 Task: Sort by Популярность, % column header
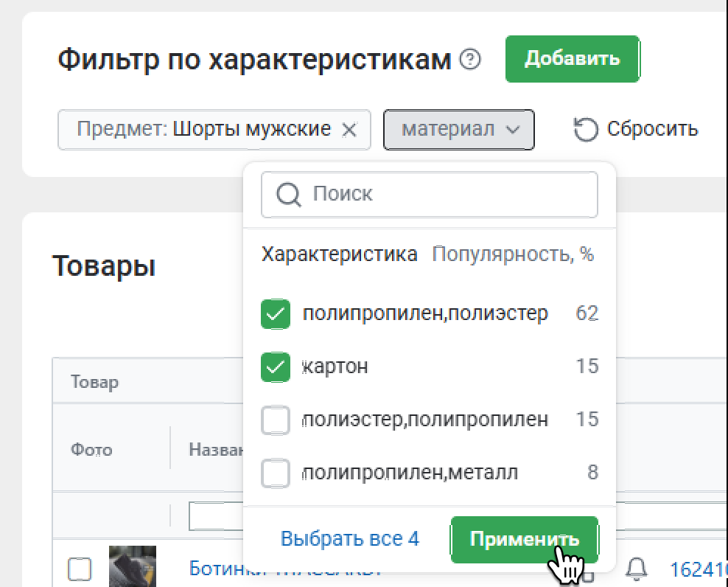coord(513,254)
